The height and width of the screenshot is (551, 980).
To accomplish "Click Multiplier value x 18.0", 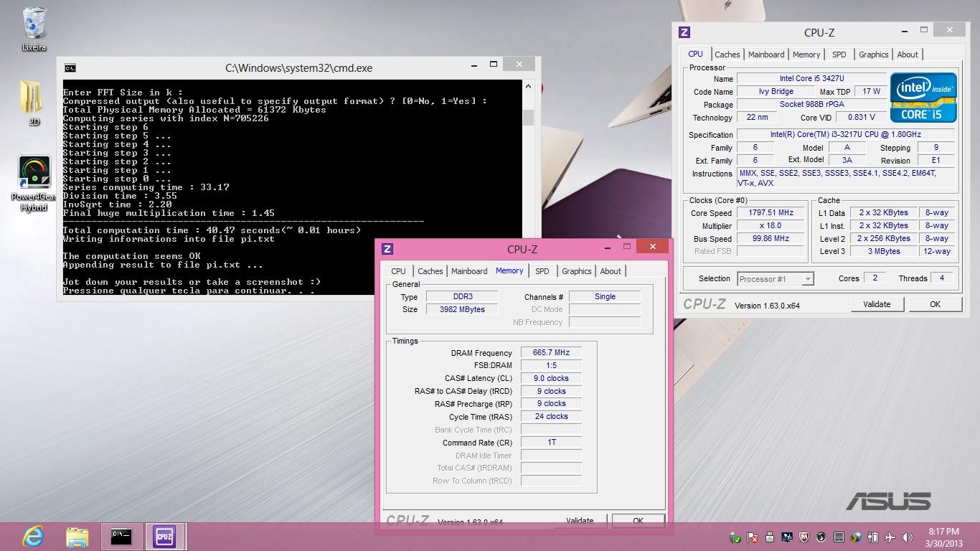I will (x=772, y=226).
